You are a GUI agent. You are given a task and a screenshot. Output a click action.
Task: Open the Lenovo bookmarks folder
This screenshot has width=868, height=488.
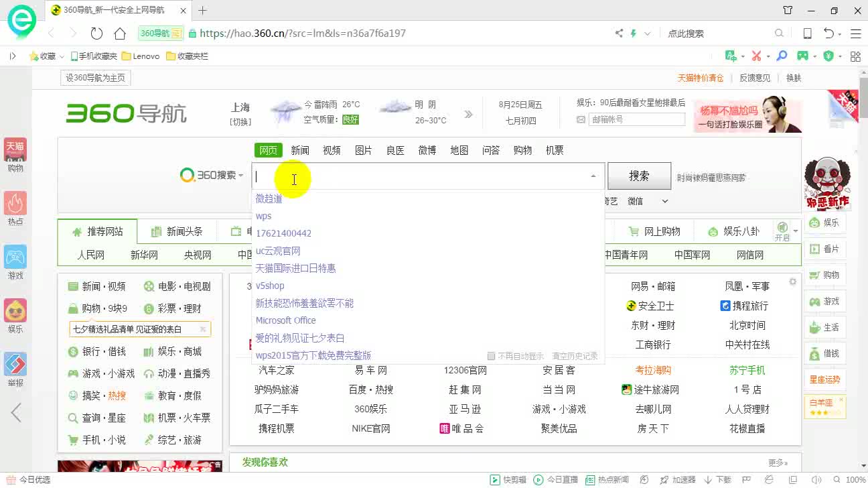pos(141,56)
